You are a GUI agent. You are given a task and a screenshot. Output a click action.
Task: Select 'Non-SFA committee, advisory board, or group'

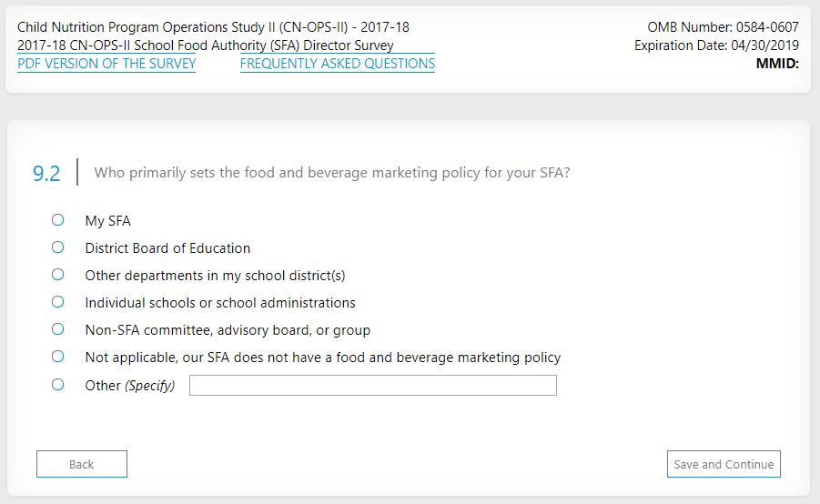[58, 329]
